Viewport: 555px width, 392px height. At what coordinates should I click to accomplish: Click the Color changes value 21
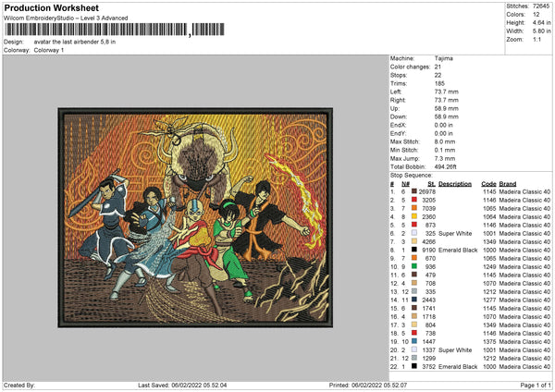[438, 67]
